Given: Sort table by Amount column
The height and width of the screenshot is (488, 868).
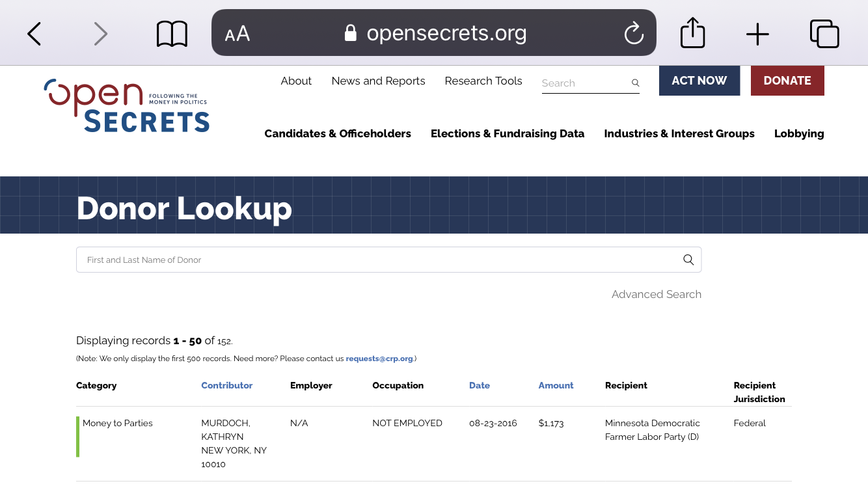Looking at the screenshot, I should 556,385.
